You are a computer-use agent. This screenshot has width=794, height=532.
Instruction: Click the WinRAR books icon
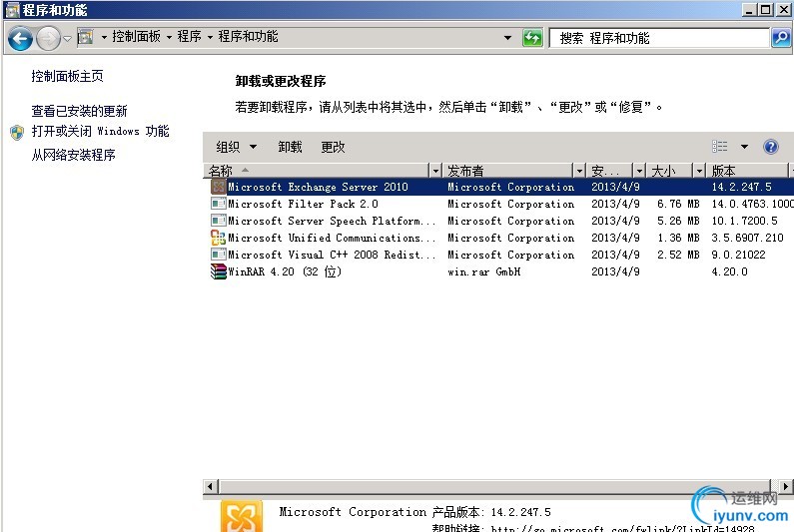click(x=219, y=271)
